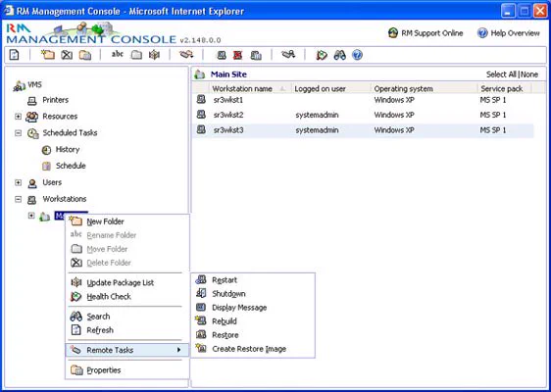The height and width of the screenshot is (392, 551).
Task: Click the computer icon beside sr3wkst2
Action: pyautogui.click(x=201, y=115)
